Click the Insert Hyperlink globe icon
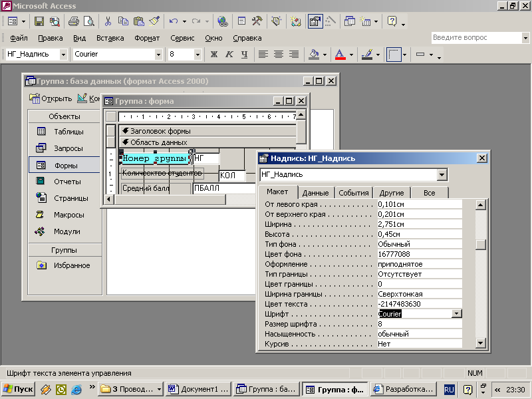This screenshot has width=532, height=399. [223, 22]
